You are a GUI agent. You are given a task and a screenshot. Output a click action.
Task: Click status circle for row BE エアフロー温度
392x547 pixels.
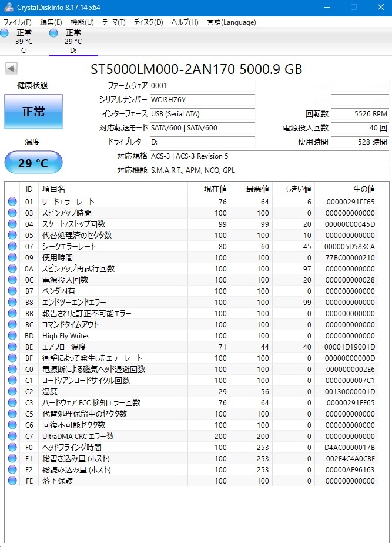12,347
